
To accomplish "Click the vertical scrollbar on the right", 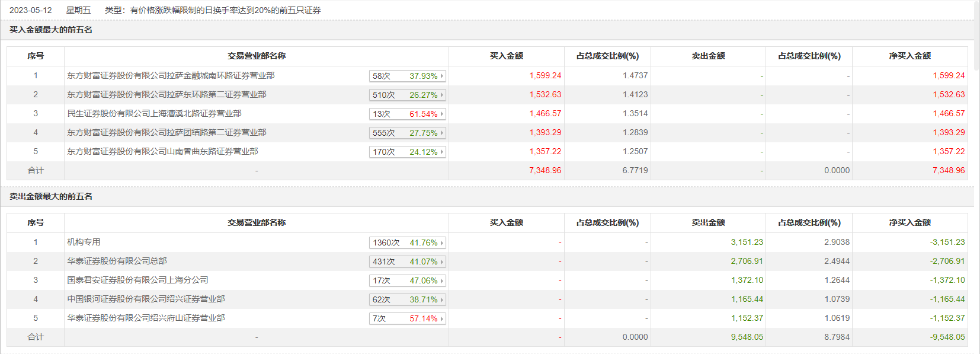I will click(x=976, y=36).
